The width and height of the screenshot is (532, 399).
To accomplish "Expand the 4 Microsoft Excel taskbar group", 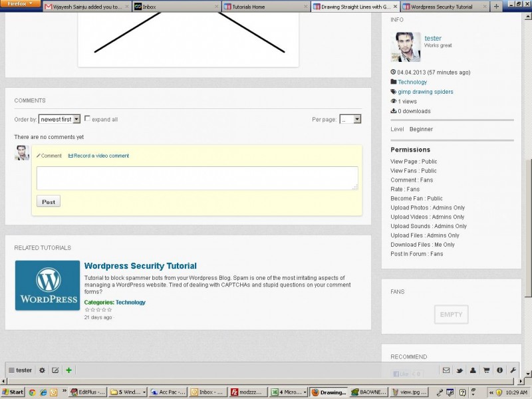I will pyautogui.click(x=289, y=392).
